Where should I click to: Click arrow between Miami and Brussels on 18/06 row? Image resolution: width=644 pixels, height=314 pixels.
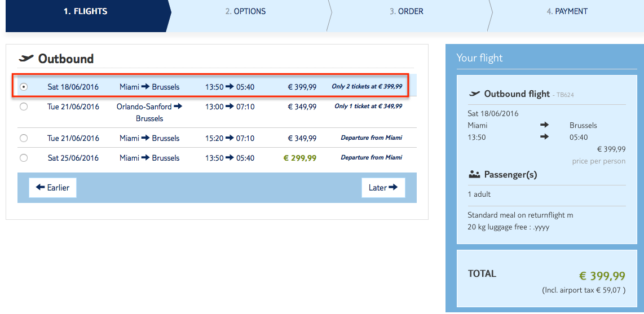pos(145,87)
